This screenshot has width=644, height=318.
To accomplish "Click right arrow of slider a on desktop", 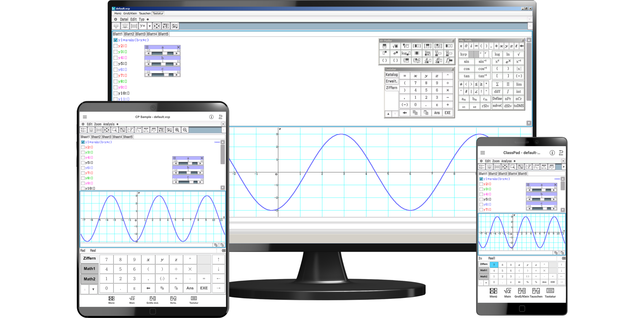I will tap(176, 53).
